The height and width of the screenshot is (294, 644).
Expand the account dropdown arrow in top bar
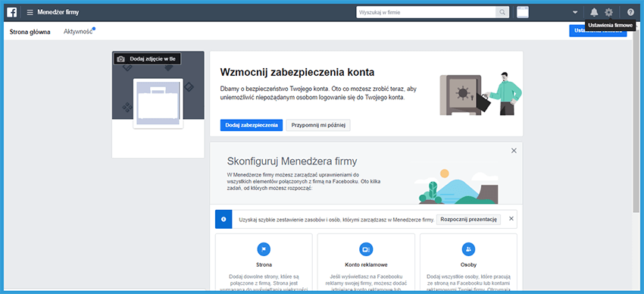click(x=575, y=12)
